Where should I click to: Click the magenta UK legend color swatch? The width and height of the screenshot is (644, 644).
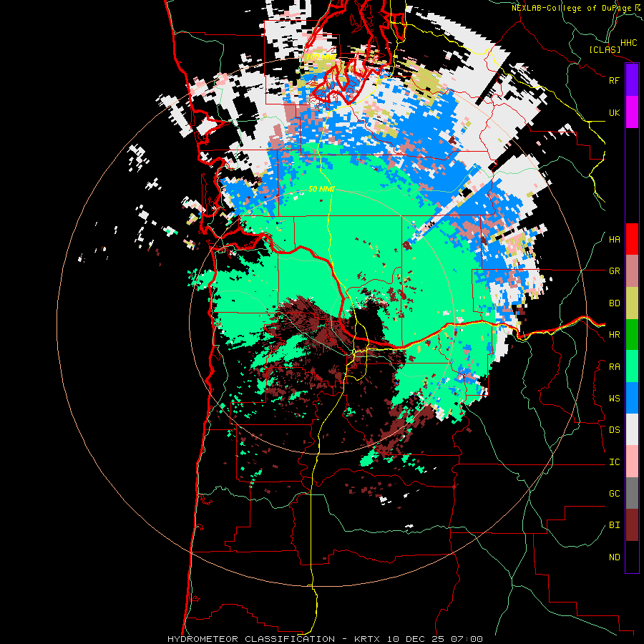click(632, 112)
